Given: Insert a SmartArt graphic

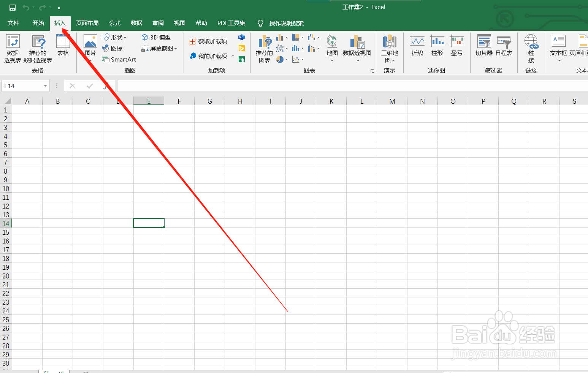Looking at the screenshot, I should click(x=119, y=59).
